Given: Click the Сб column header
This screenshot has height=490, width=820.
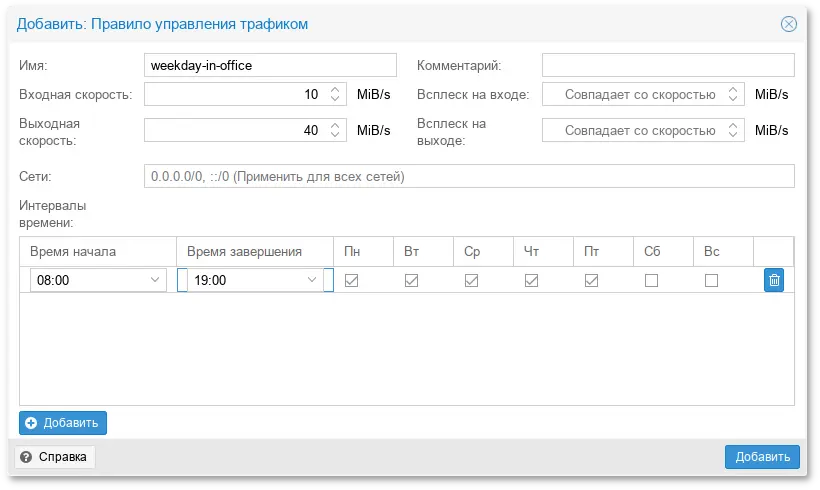Looking at the screenshot, I should 664,252.
